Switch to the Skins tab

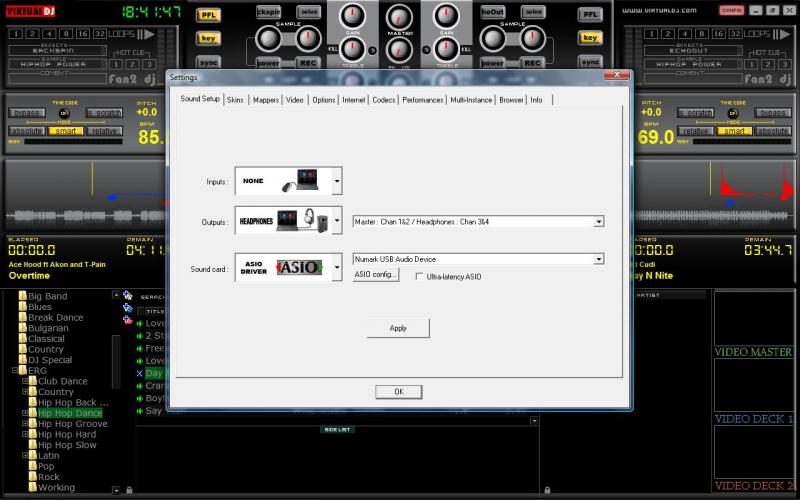click(235, 100)
